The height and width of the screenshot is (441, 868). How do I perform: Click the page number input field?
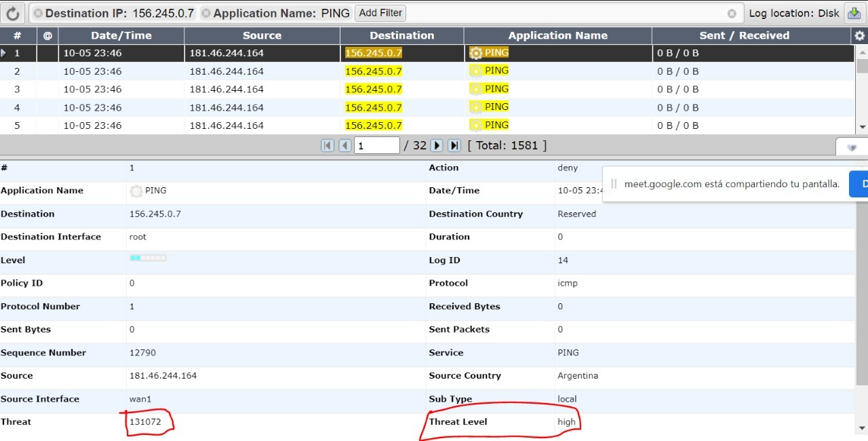coord(376,145)
